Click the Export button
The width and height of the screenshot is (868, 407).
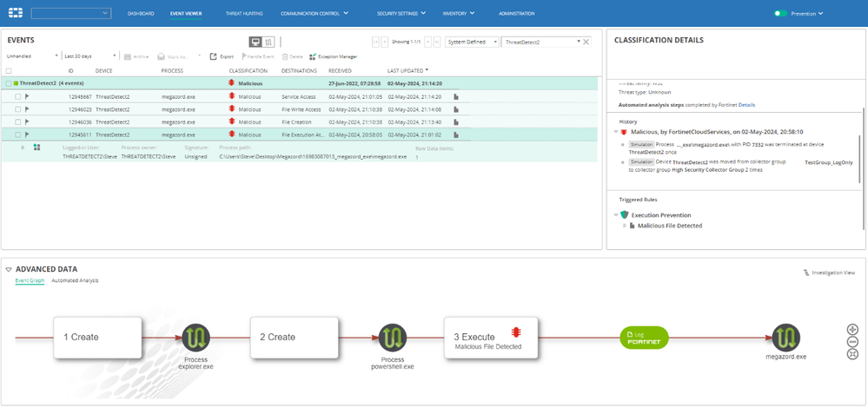pos(222,56)
